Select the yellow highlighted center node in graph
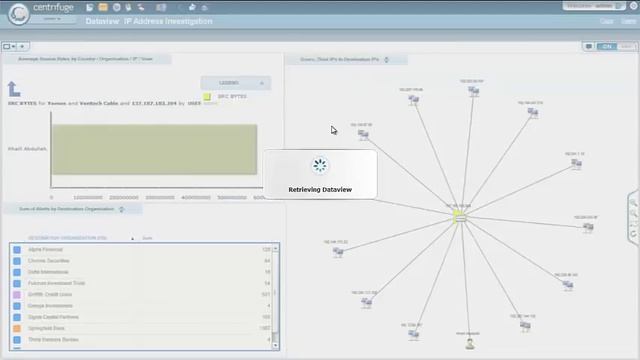 (x=459, y=217)
